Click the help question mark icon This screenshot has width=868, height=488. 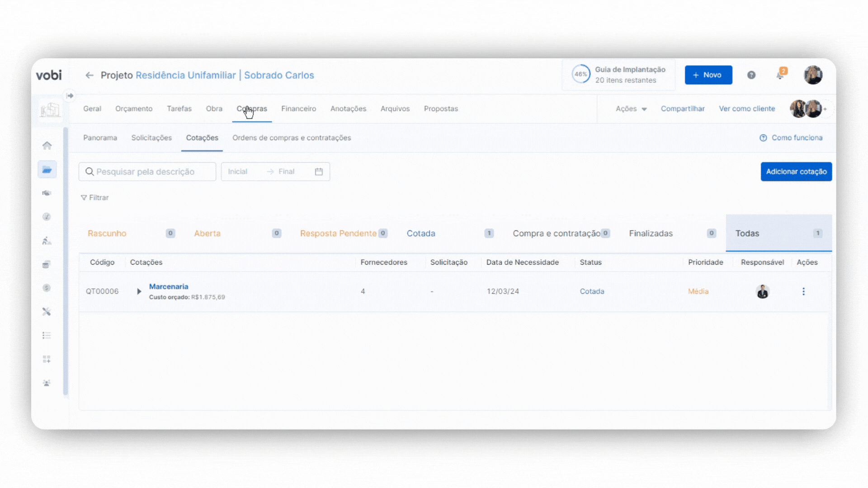point(751,75)
